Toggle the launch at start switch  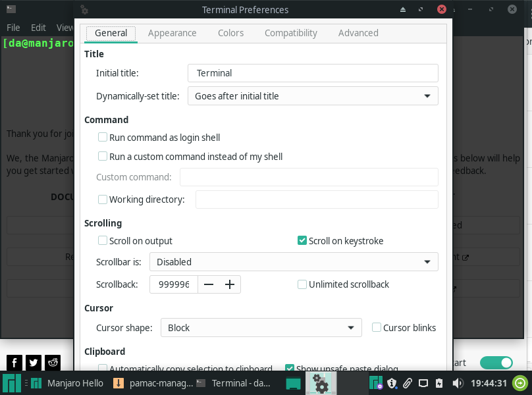(496, 363)
